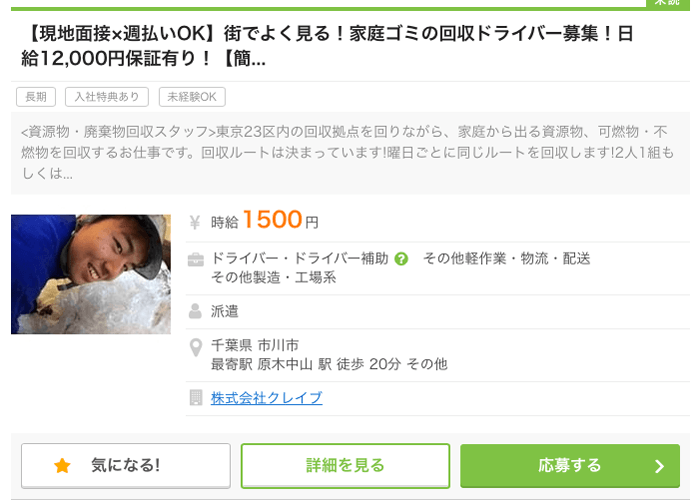Click the person employment type icon
Image resolution: width=700 pixels, height=503 pixels.
(x=195, y=311)
